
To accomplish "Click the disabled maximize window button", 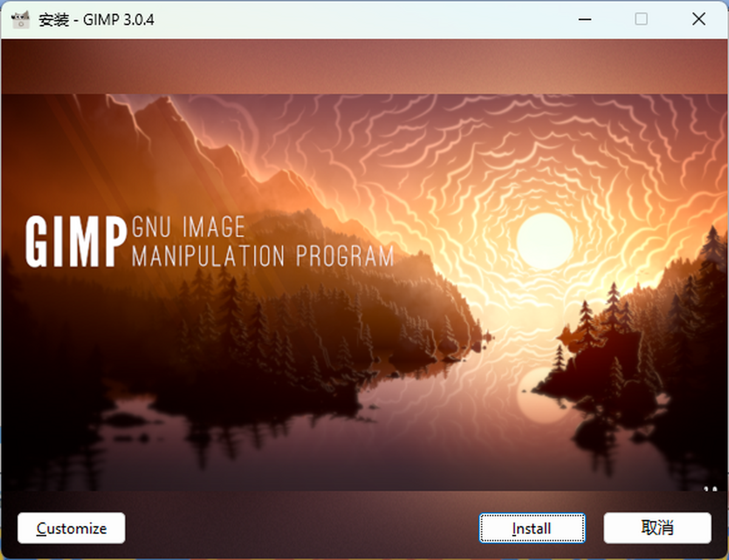I will coord(641,19).
